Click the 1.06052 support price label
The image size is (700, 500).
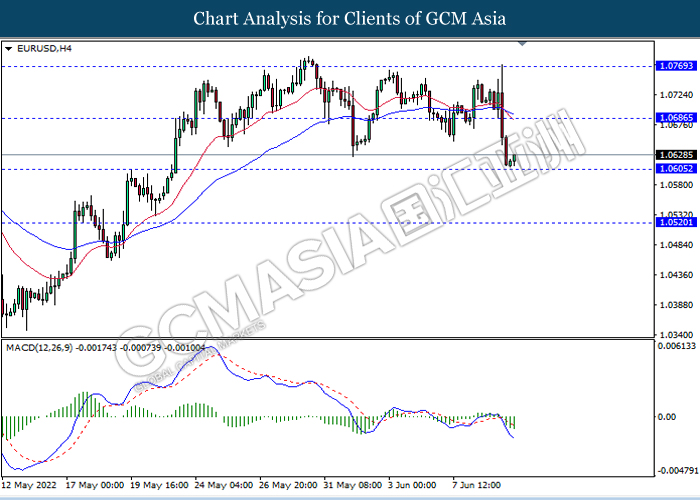[x=676, y=168]
